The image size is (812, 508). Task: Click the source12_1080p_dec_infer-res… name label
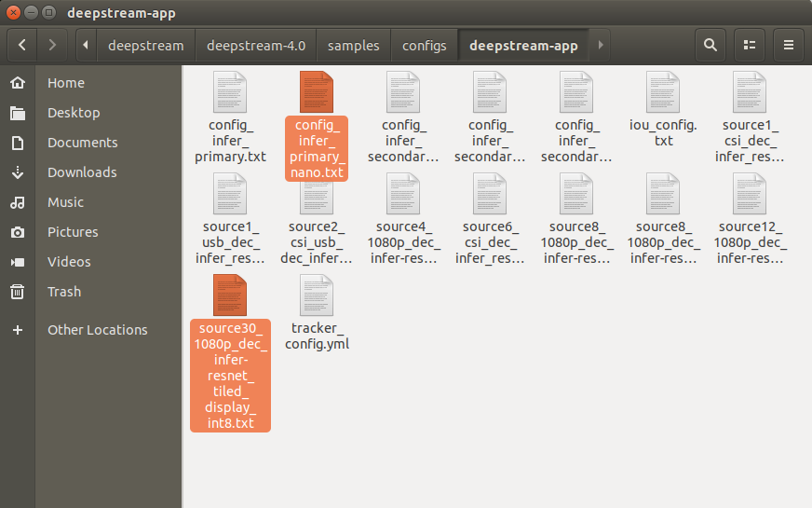750,242
